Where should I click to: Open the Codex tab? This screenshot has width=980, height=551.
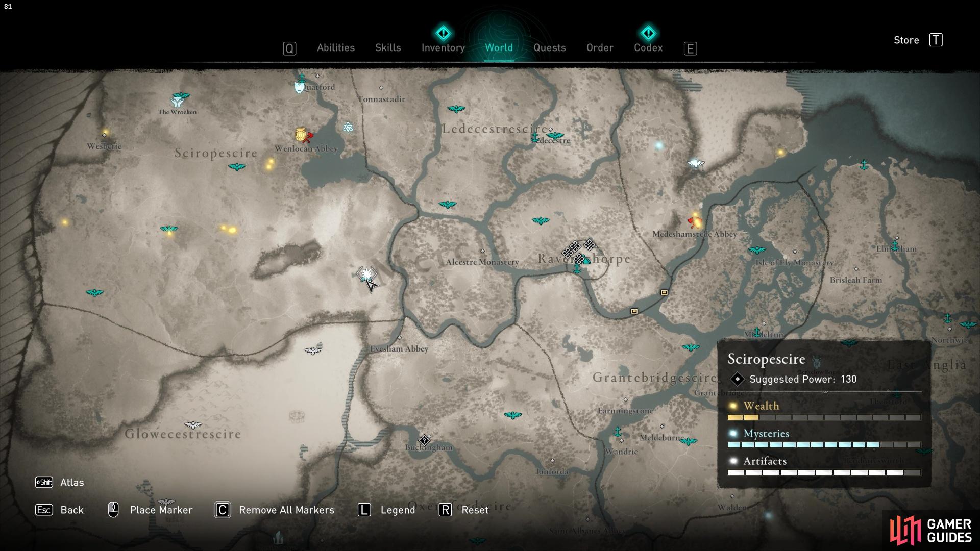tap(648, 47)
